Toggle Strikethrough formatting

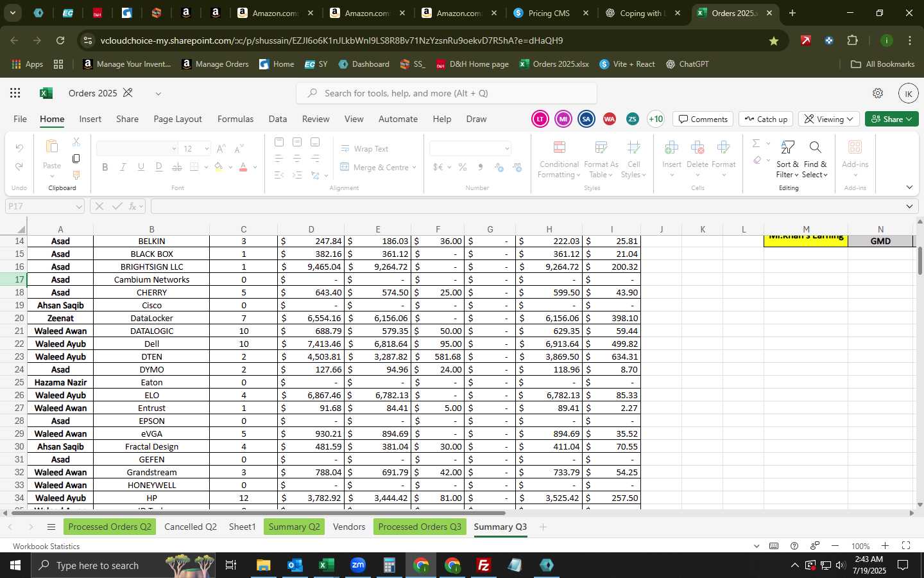[x=177, y=167]
